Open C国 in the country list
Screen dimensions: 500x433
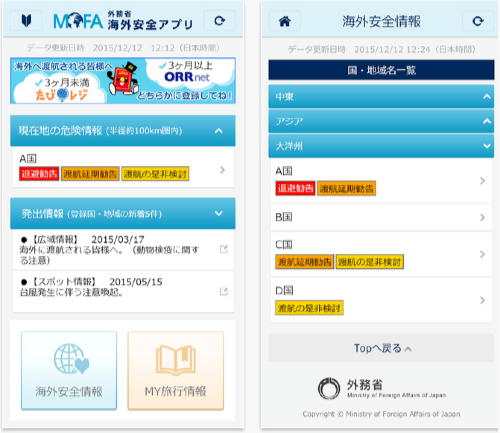click(381, 254)
